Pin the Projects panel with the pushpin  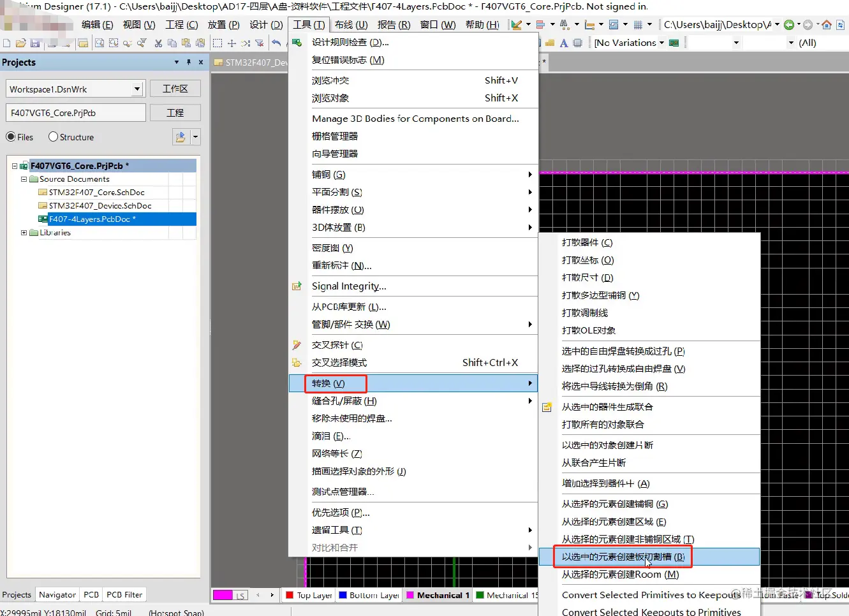click(189, 62)
